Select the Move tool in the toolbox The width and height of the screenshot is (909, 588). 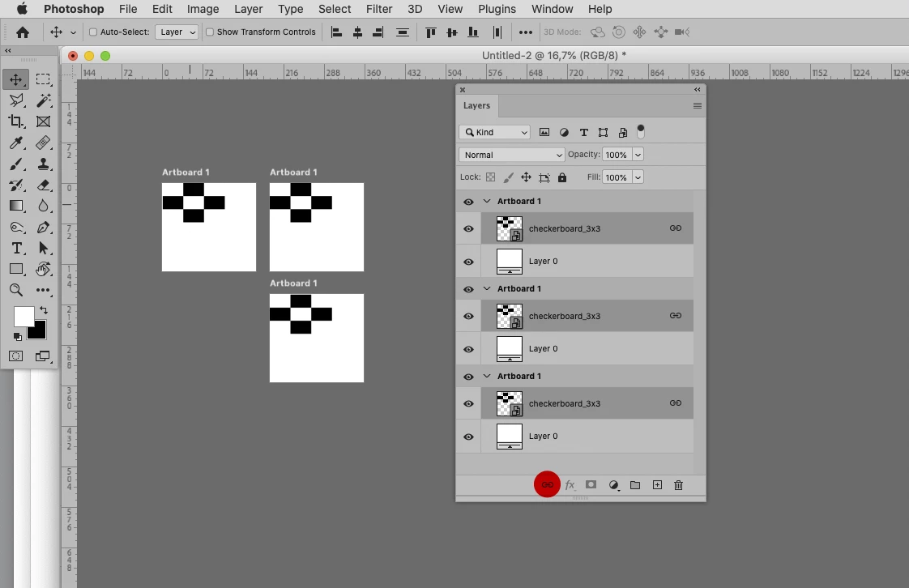point(15,79)
